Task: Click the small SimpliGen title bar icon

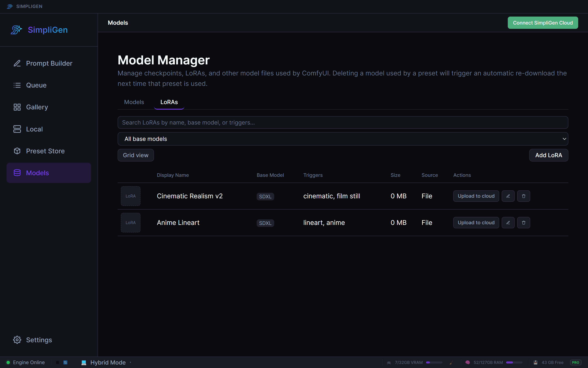Action: (10, 6)
